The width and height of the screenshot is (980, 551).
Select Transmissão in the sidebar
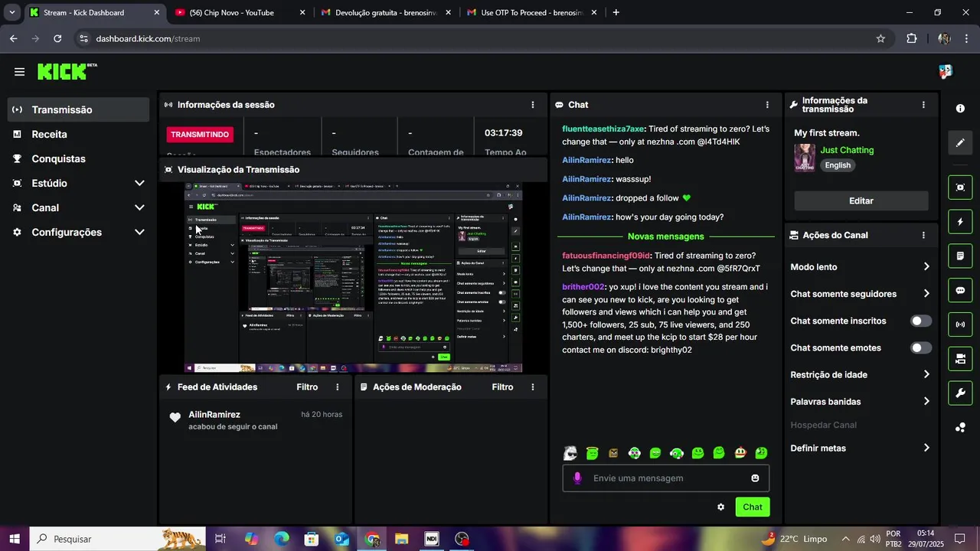78,109
